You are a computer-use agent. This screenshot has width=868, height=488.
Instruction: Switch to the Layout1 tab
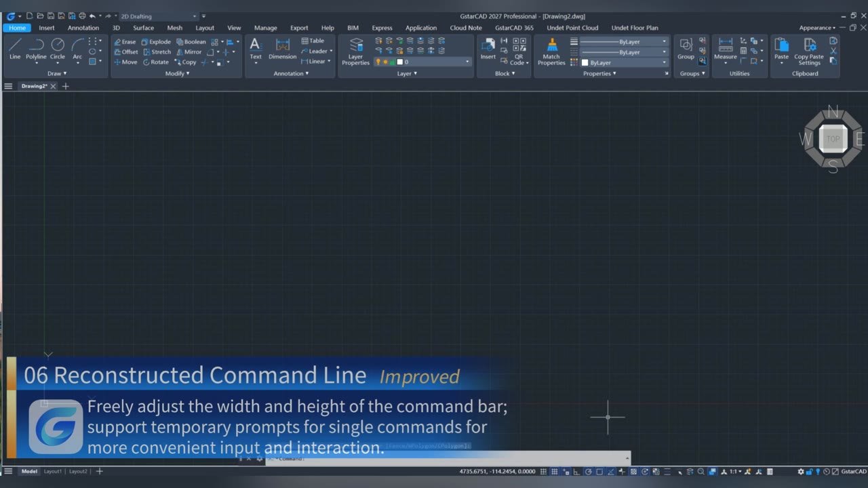click(x=53, y=471)
